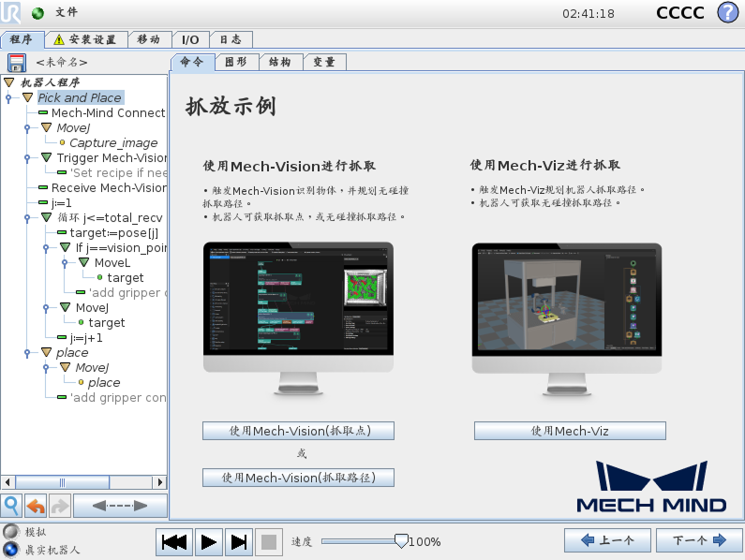Click tree scrollbar left arrow
Viewport: 745px width, 560px height.
pos(7,482)
